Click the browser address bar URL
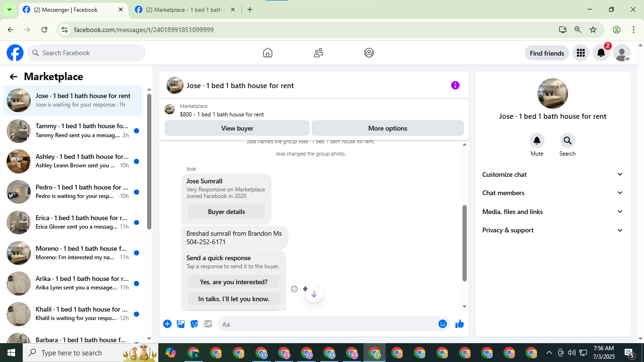 [144, 30]
